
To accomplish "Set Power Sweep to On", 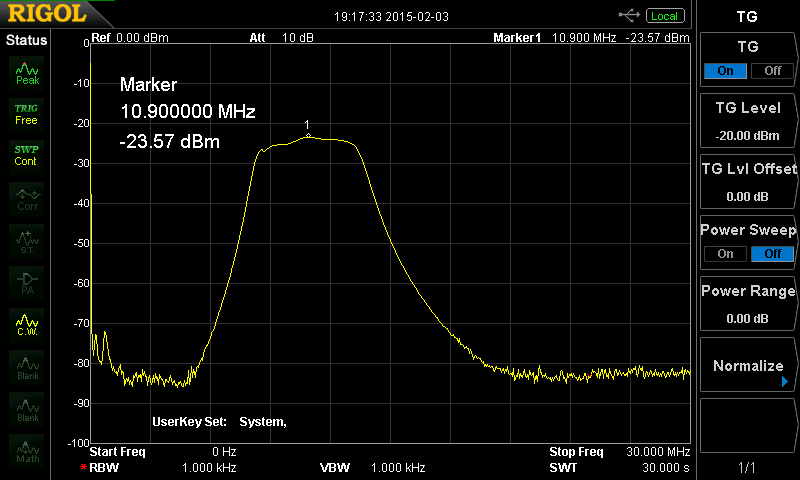I will pos(725,254).
